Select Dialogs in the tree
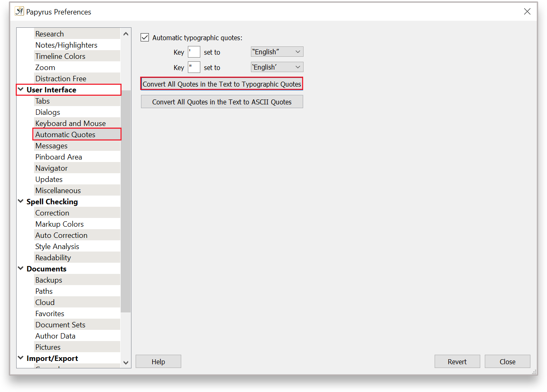547x392 pixels. point(77,112)
